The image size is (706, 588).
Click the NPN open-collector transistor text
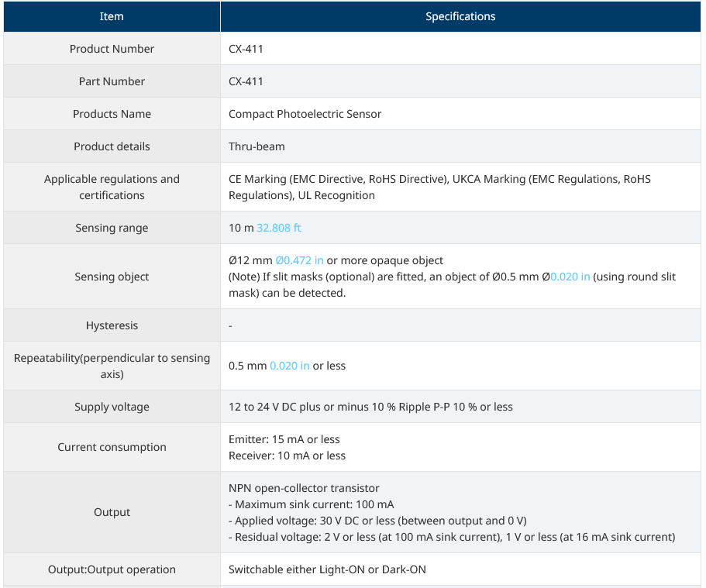[304, 488]
